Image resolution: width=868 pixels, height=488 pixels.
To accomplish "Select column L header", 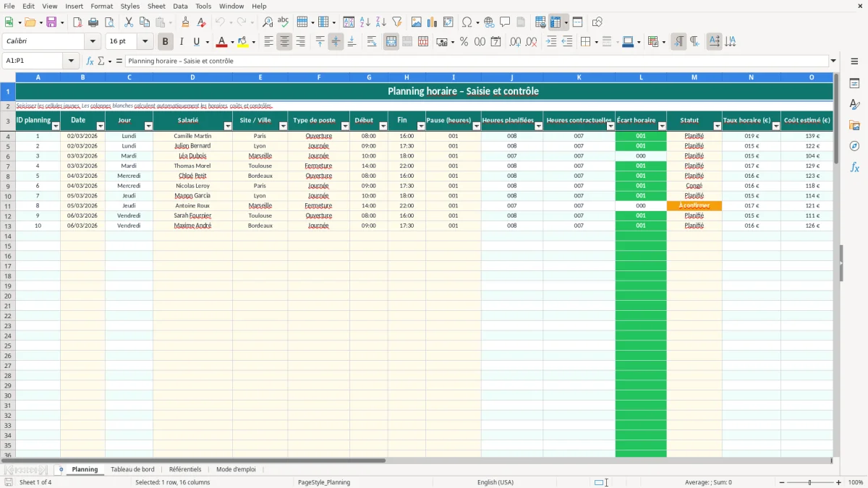I will [641, 77].
